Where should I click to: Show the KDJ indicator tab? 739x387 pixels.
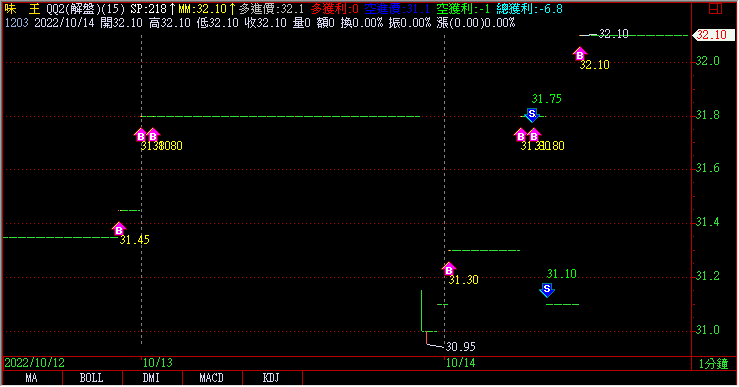tap(271, 378)
